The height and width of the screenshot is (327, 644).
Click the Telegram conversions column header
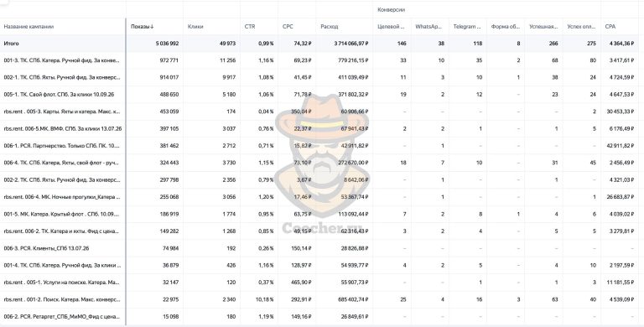pyautogui.click(x=467, y=27)
